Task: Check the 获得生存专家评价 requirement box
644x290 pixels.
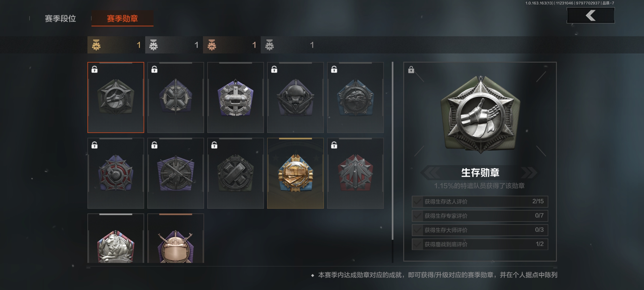Action: 480,216
